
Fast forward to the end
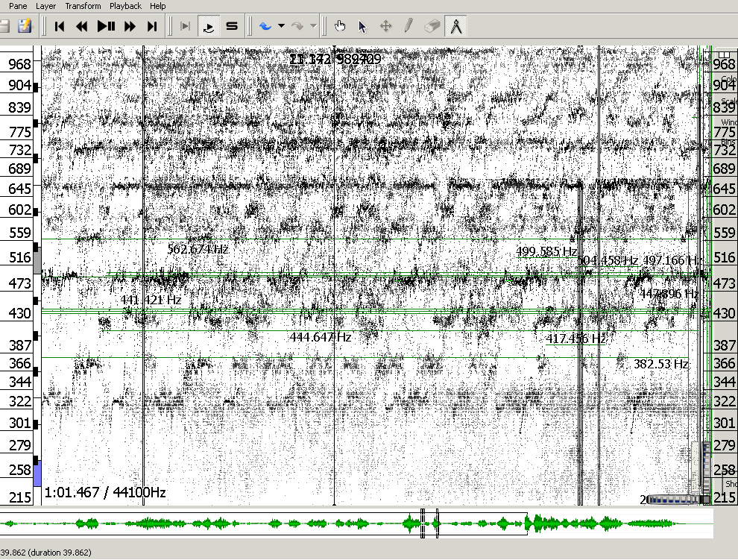(x=152, y=27)
